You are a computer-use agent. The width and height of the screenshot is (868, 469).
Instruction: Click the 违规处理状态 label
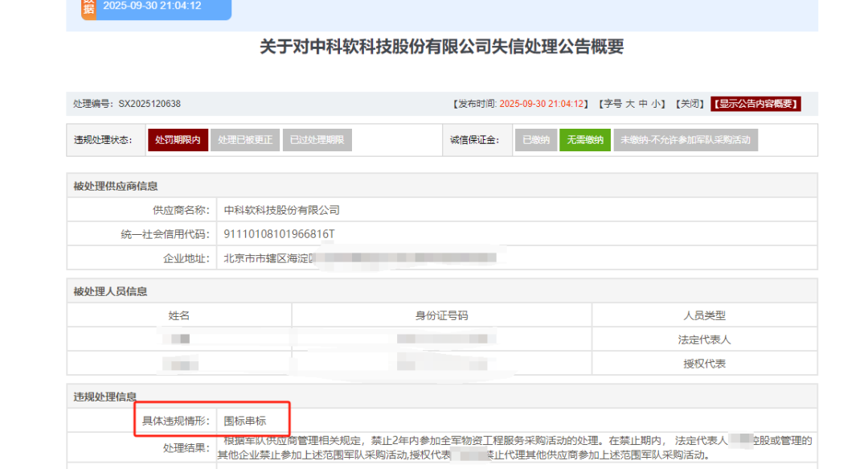(103, 140)
